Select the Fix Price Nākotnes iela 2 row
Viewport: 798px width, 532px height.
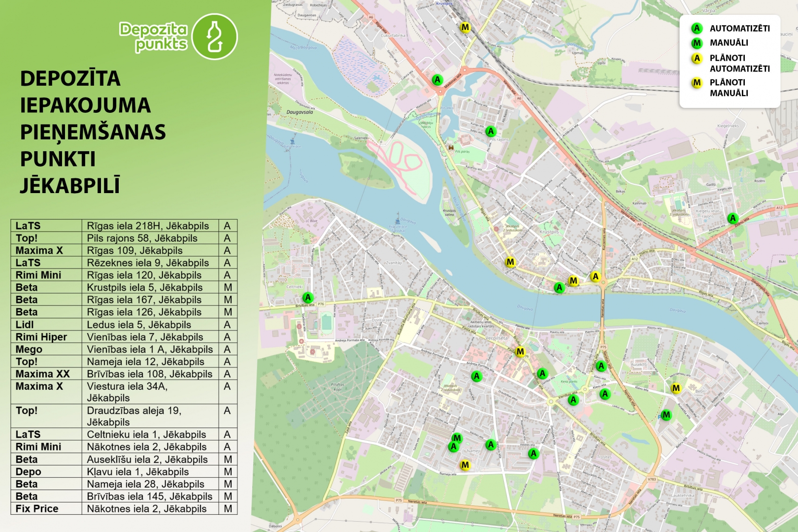(x=124, y=508)
